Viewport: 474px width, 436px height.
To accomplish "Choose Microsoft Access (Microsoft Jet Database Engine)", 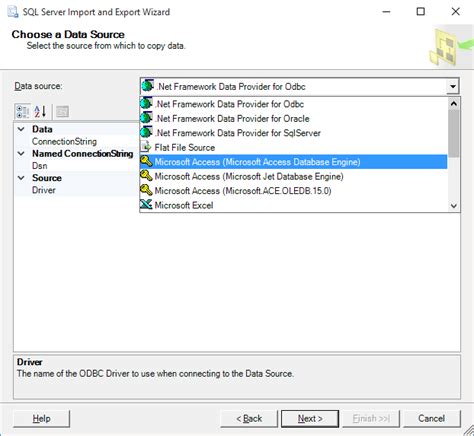I will (293, 176).
